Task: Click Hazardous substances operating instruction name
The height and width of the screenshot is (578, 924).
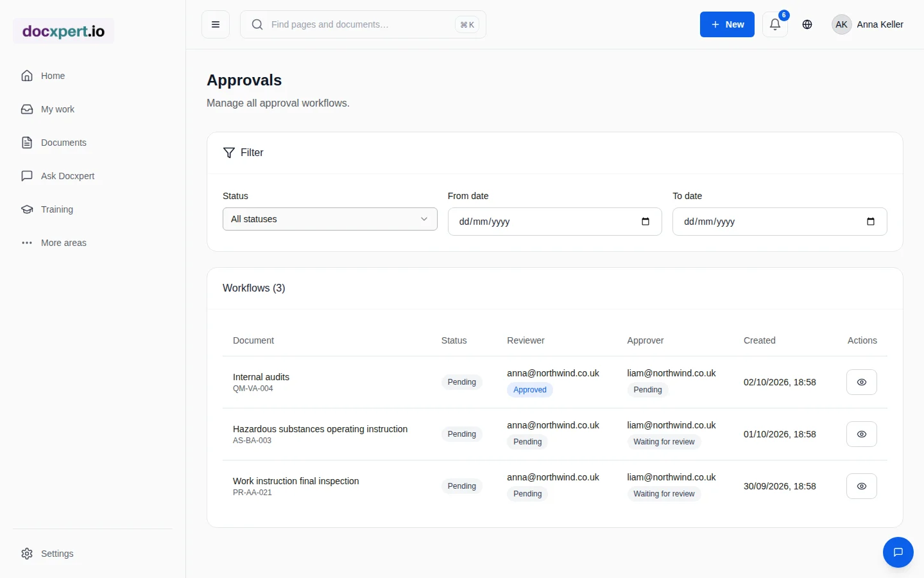Action: [320, 429]
